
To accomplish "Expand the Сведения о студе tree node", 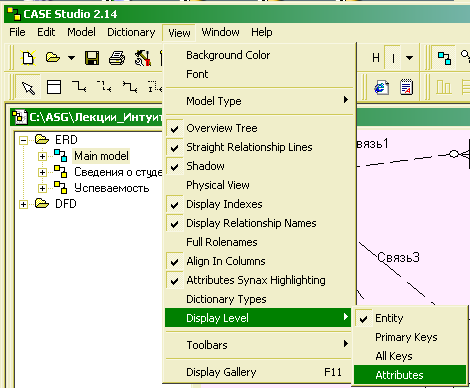I will (42, 172).
